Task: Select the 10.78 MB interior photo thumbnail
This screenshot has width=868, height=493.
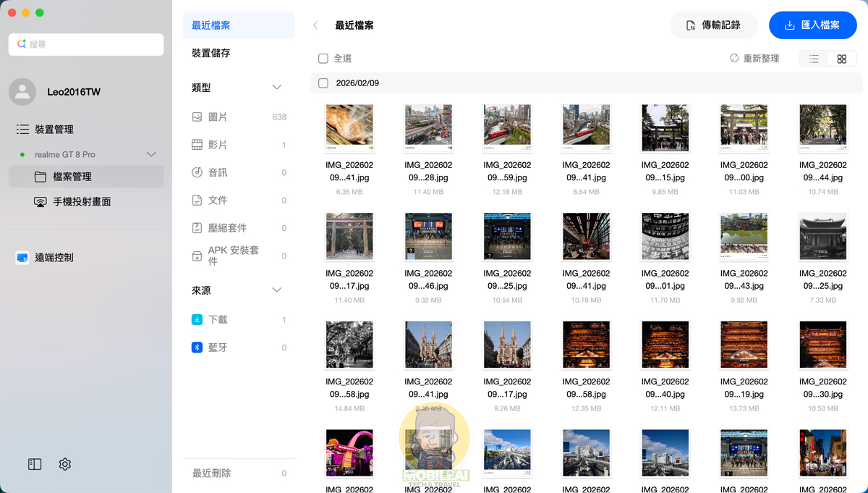Action: point(586,237)
